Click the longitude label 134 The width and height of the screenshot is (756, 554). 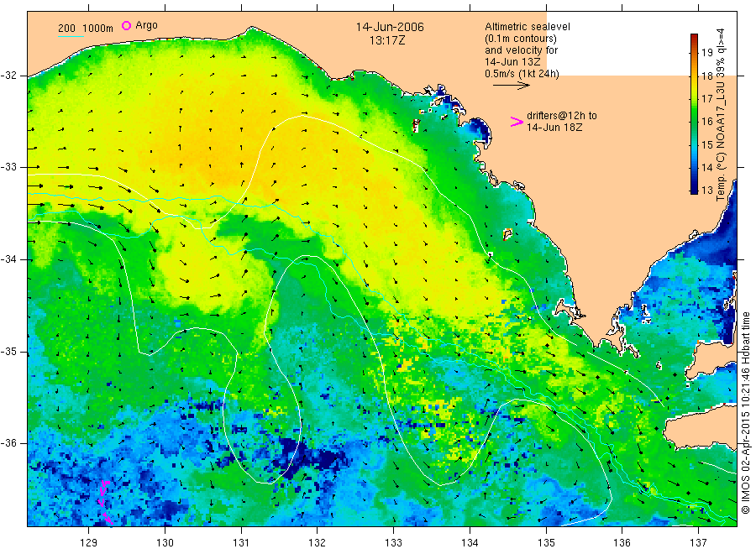click(x=470, y=543)
